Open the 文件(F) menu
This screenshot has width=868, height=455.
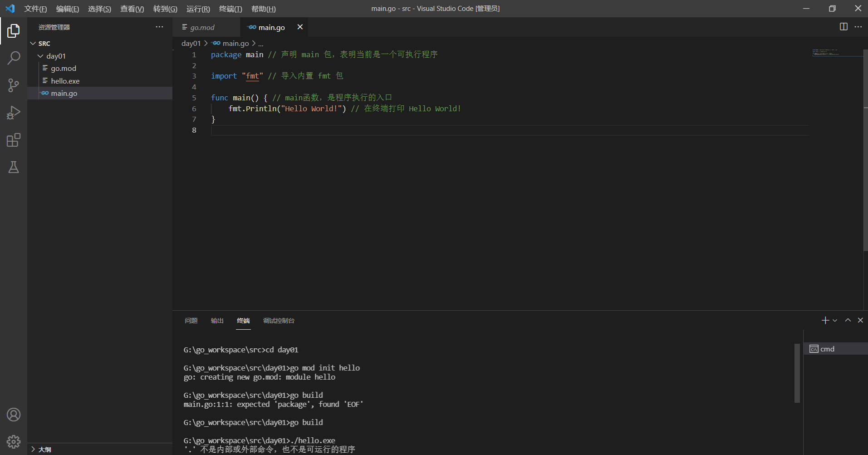35,9
